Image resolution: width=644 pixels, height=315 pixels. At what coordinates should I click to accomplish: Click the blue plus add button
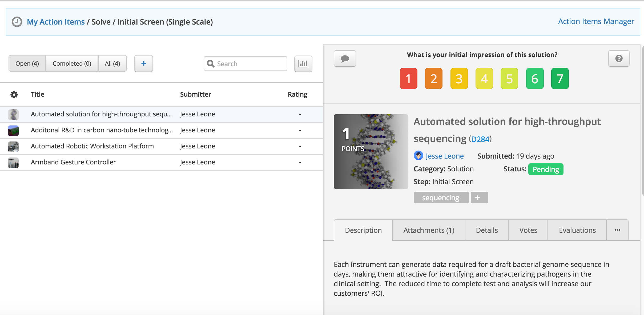pyautogui.click(x=143, y=64)
